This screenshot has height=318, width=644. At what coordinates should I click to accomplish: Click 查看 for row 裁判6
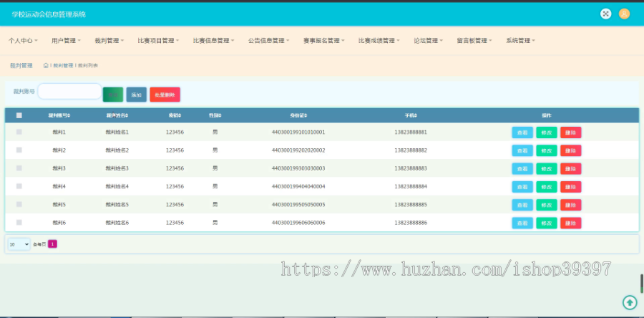[x=522, y=223]
